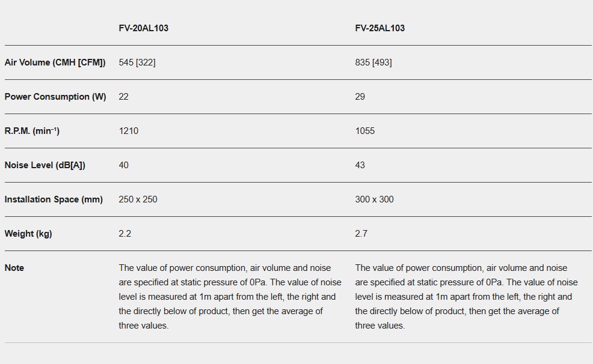Select the Power Consumption (W) row label

coord(55,97)
